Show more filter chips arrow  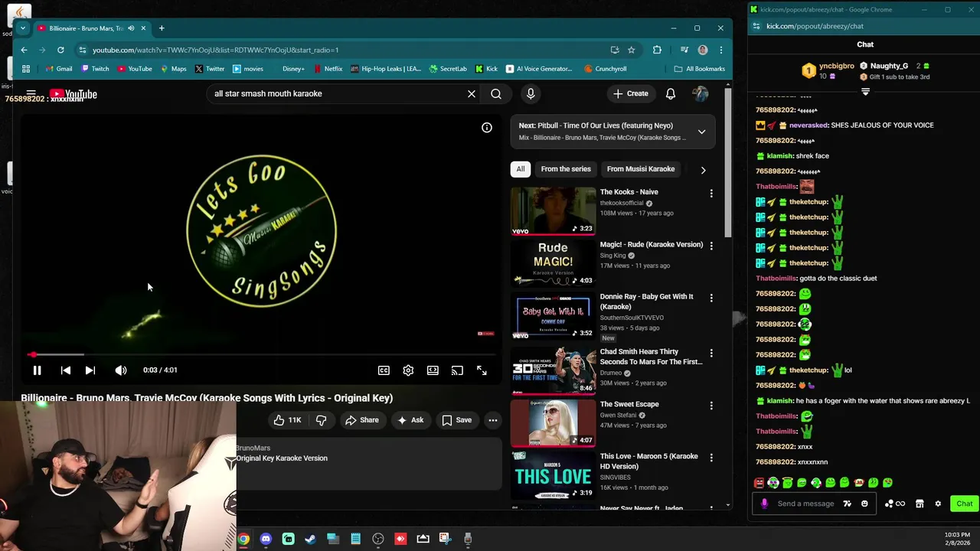point(703,170)
